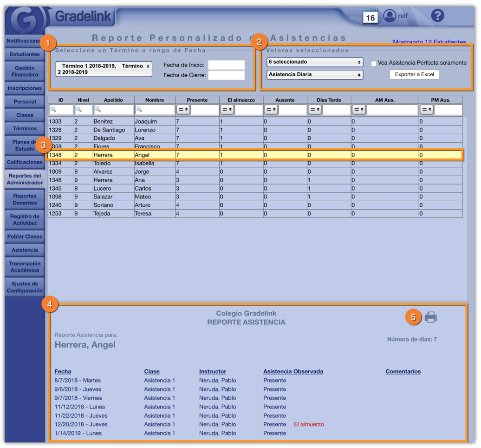The image size is (481, 448).
Task: Click the Ausente filter value field
Action: (x=292, y=110)
